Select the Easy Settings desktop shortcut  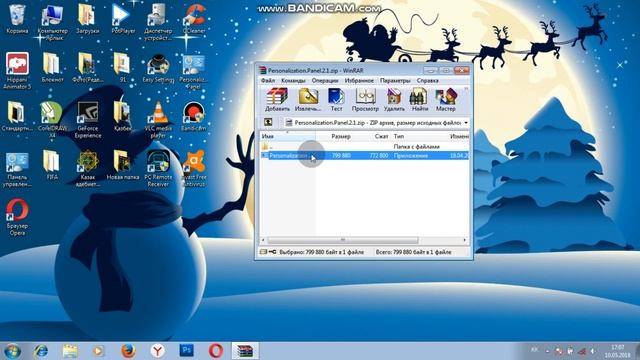coord(158,67)
